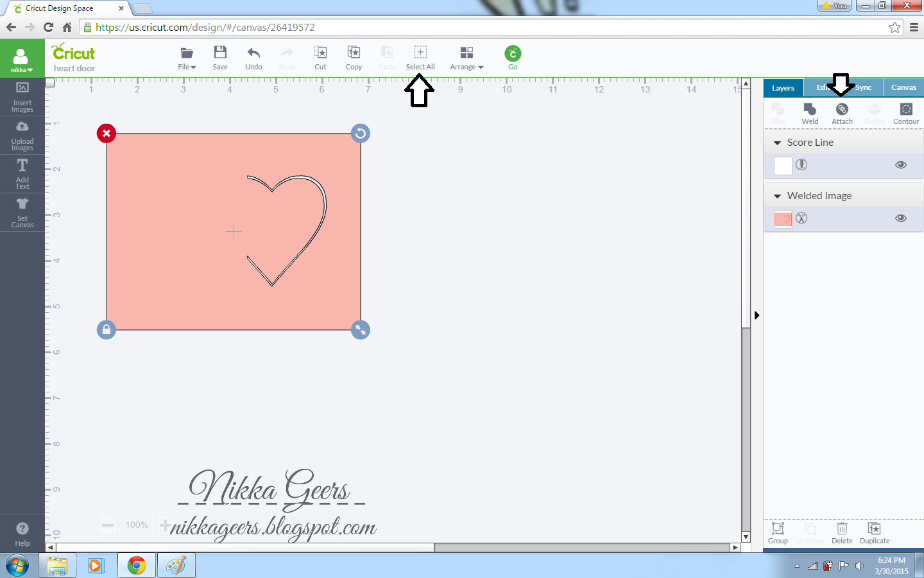The width and height of the screenshot is (924, 578).
Task: Click the Set Canvas icon
Action: pyautogui.click(x=22, y=212)
